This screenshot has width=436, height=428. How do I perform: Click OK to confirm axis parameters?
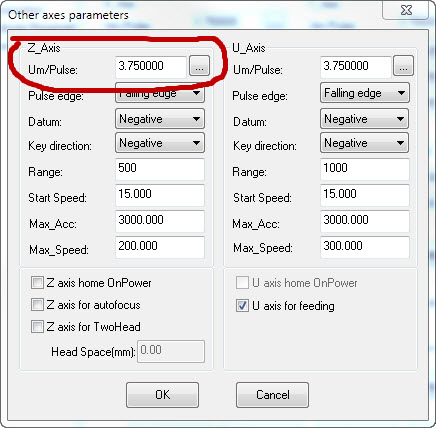tap(162, 395)
